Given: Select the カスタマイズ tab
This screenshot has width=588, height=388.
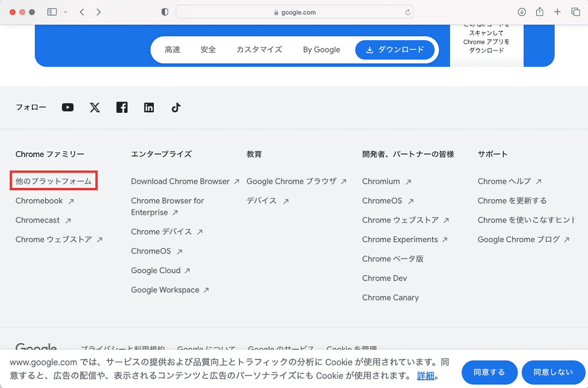Looking at the screenshot, I should pyautogui.click(x=259, y=50).
